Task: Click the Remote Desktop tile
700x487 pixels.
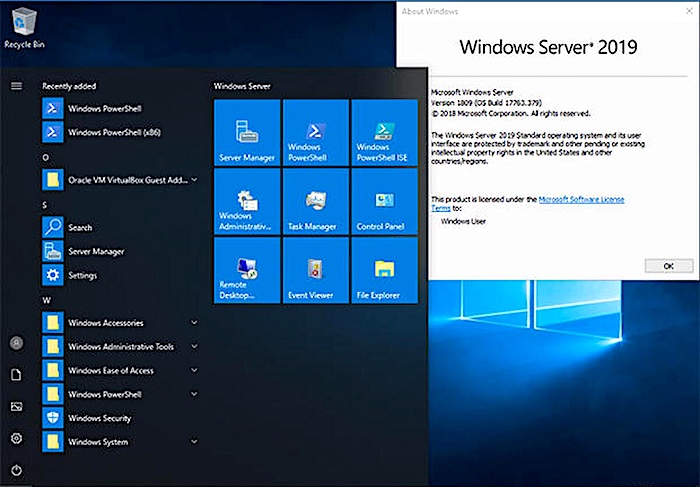Action: point(247,270)
